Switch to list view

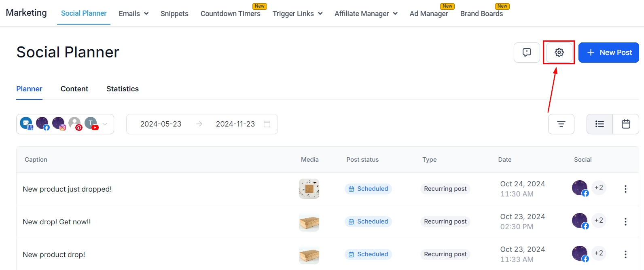pyautogui.click(x=600, y=124)
